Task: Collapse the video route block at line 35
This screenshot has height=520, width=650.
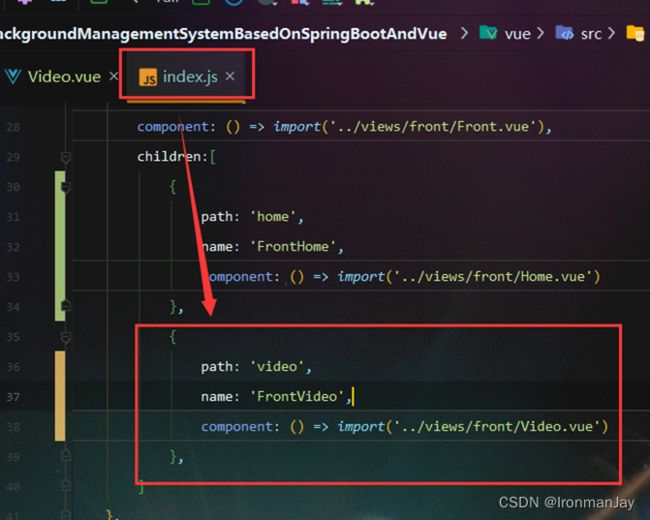Action: (x=65, y=337)
